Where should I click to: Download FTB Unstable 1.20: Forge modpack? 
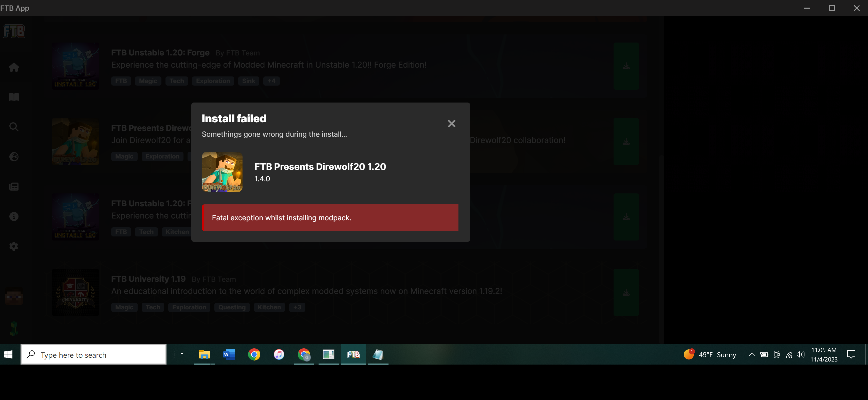(x=626, y=66)
